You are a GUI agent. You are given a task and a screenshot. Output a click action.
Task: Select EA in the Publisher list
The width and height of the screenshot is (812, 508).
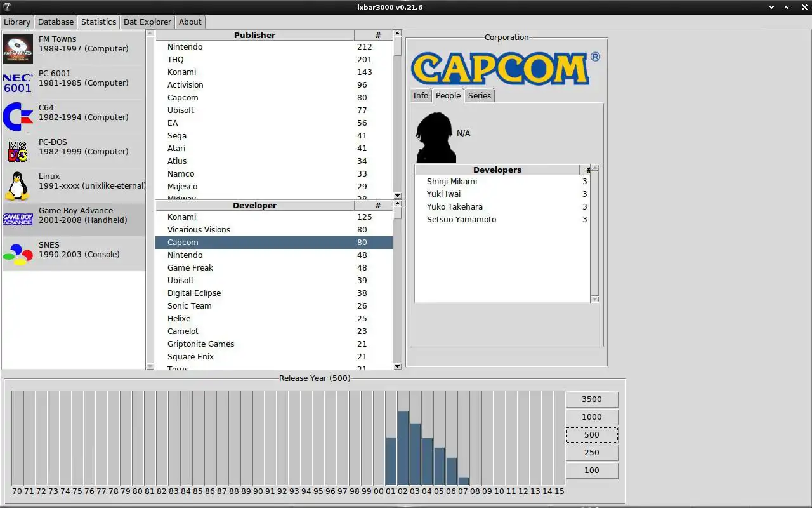[x=274, y=123]
